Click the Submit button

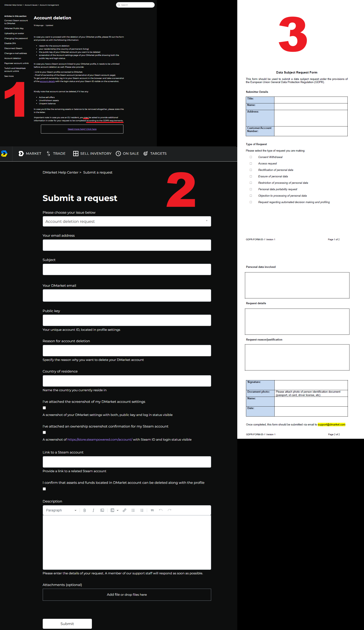[x=67, y=624]
